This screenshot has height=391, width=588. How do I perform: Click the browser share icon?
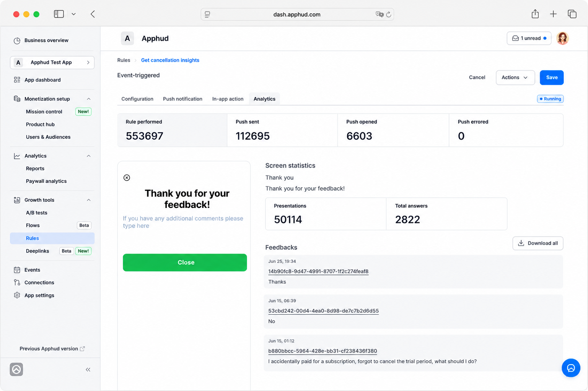[535, 14]
